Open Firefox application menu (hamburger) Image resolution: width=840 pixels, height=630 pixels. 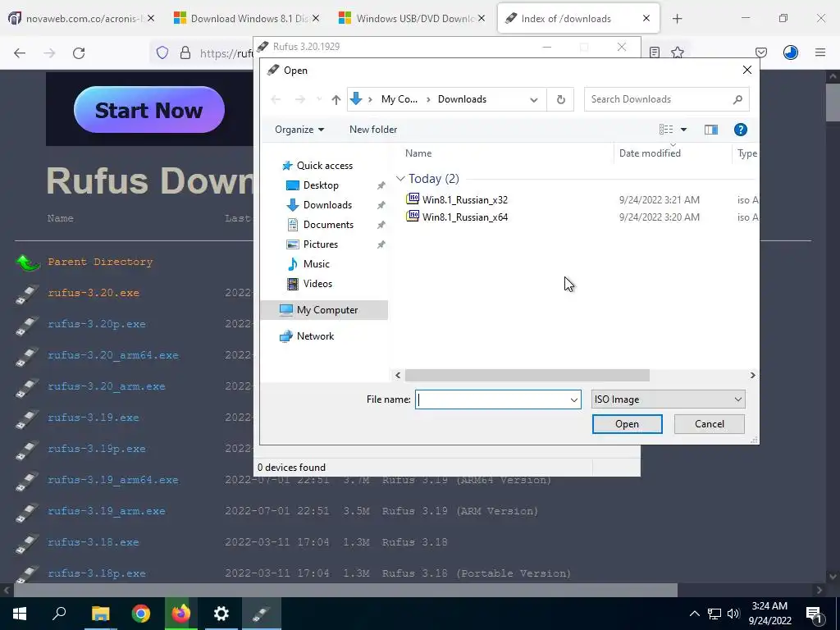820,52
